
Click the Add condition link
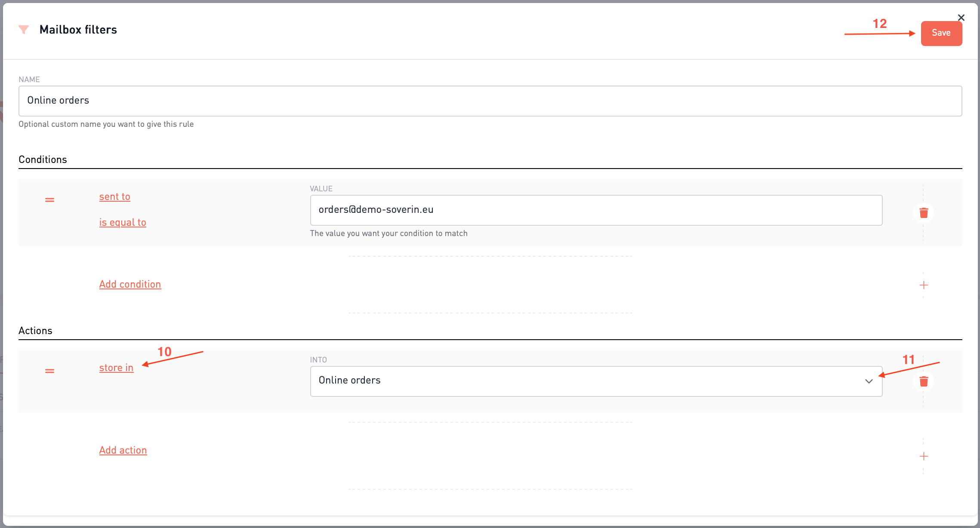(130, 285)
